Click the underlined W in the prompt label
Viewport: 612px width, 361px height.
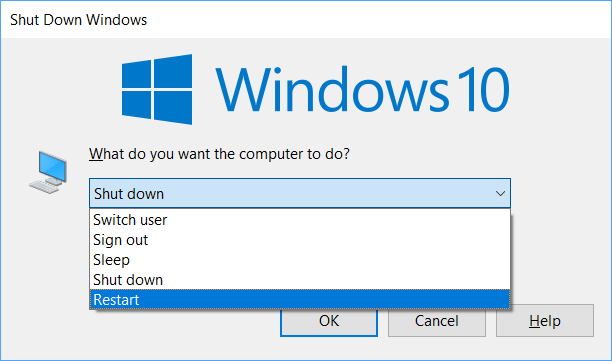(96, 154)
